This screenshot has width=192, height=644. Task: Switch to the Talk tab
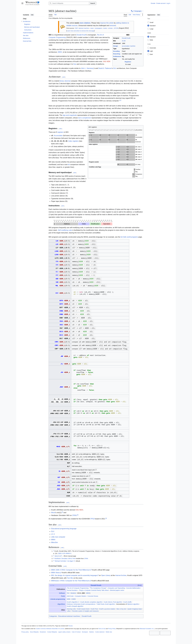tap(55, 15)
